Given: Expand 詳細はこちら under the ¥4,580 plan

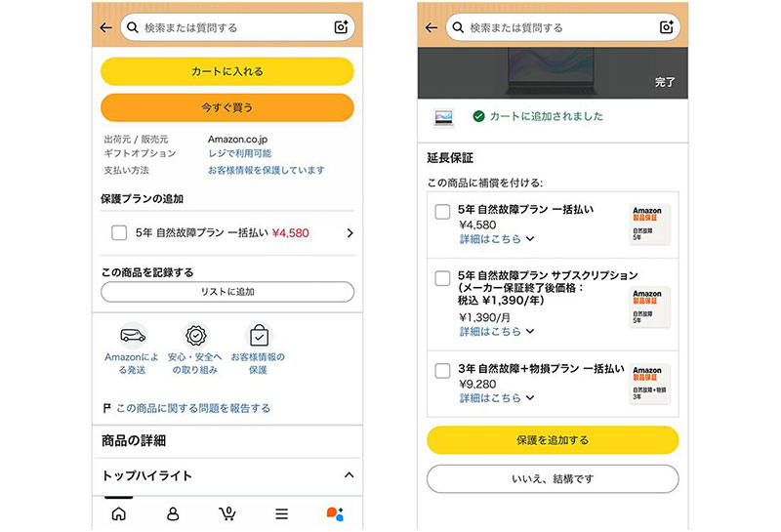Looking at the screenshot, I should coord(497,239).
